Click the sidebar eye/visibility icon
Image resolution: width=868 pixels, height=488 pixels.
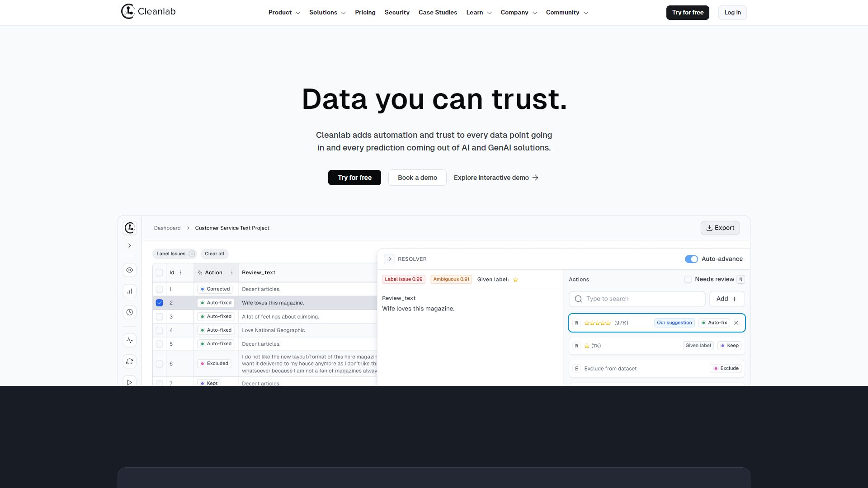click(x=129, y=269)
